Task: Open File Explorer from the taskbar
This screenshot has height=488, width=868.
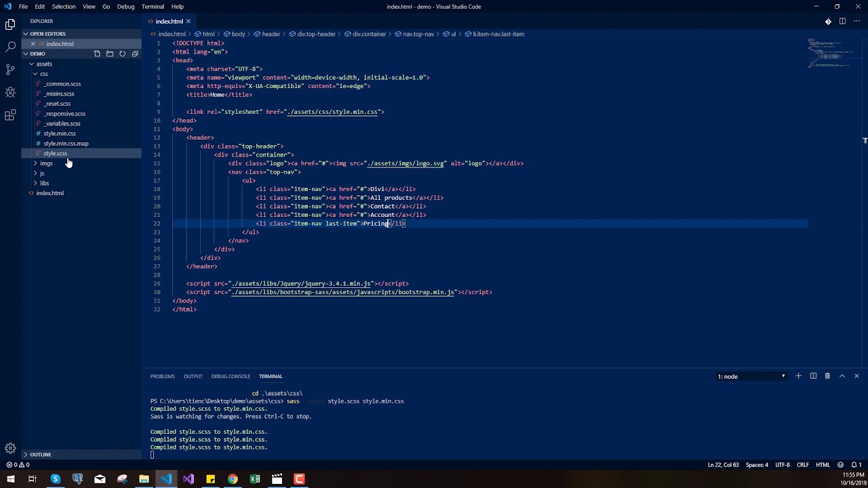Action: point(144,479)
